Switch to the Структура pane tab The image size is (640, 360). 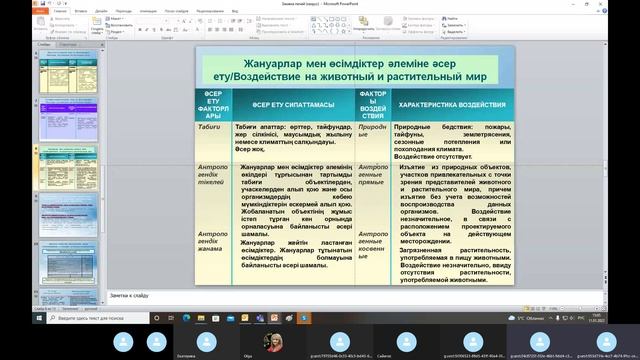click(x=68, y=44)
